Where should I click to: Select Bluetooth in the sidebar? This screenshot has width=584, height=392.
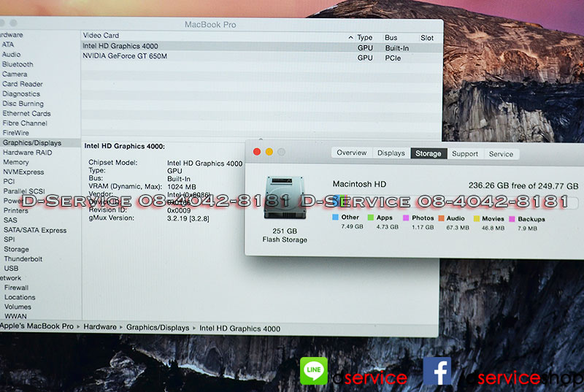(18, 64)
